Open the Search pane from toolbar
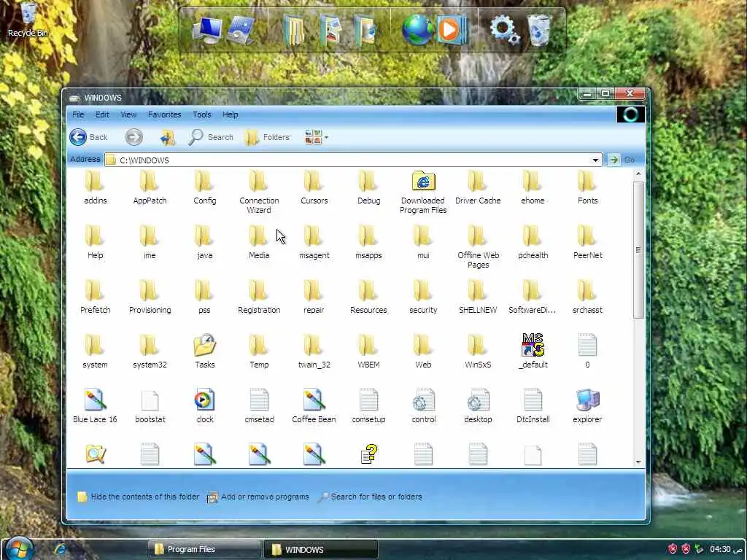The width and height of the screenshot is (747, 560). pyautogui.click(x=211, y=137)
